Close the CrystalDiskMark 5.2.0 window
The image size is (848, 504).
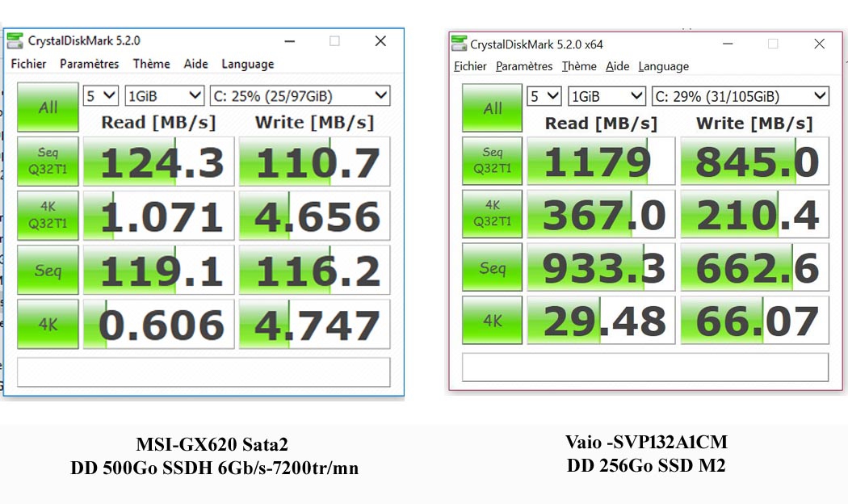coord(380,41)
